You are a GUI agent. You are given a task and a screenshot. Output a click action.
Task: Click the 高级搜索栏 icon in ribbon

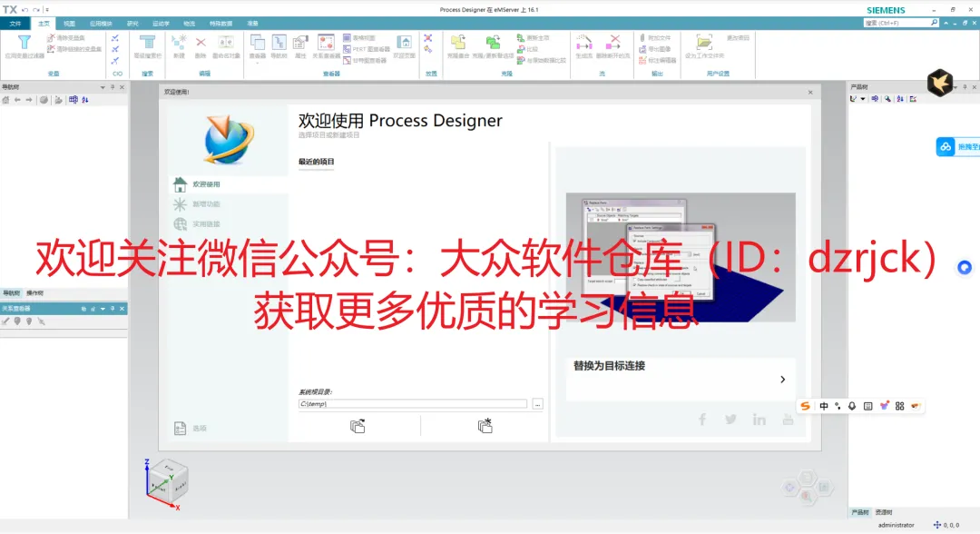point(148,42)
